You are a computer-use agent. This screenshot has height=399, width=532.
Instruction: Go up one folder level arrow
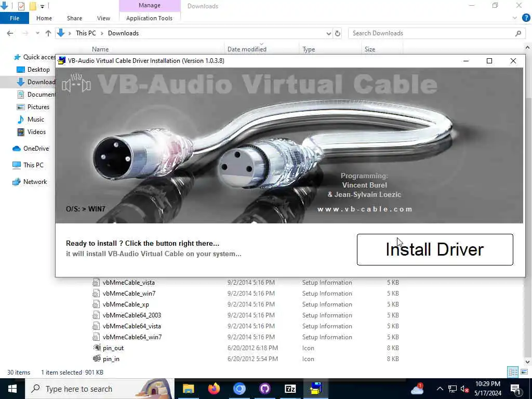[48, 33]
